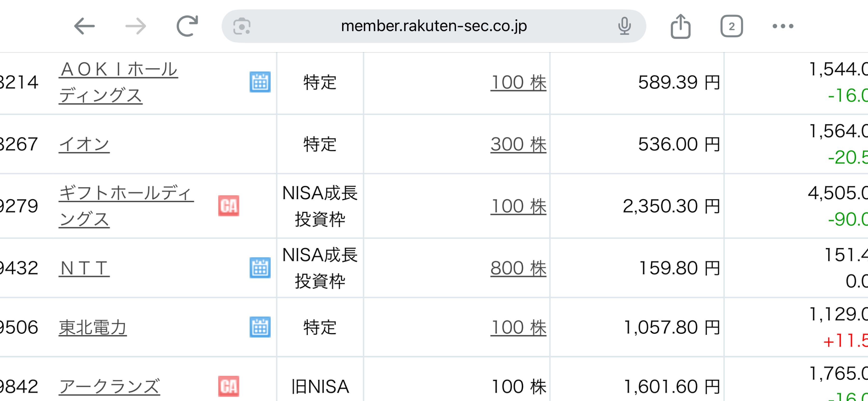Go back to the previous page
This screenshot has height=401, width=868.
pos(84,26)
